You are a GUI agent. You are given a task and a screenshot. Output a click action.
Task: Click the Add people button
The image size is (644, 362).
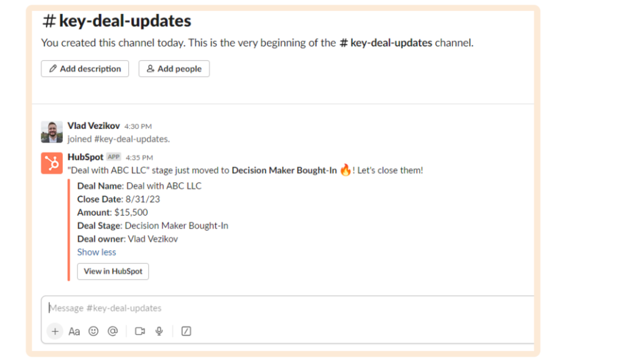[x=174, y=69]
